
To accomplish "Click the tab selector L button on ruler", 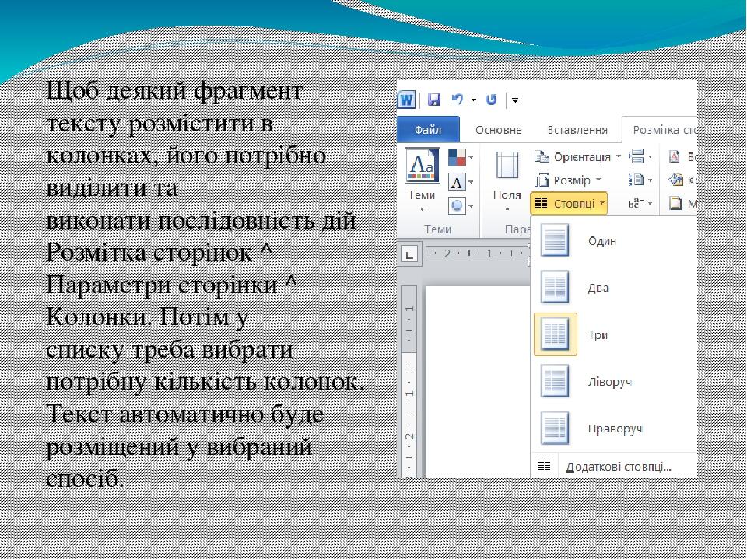I will (409, 254).
